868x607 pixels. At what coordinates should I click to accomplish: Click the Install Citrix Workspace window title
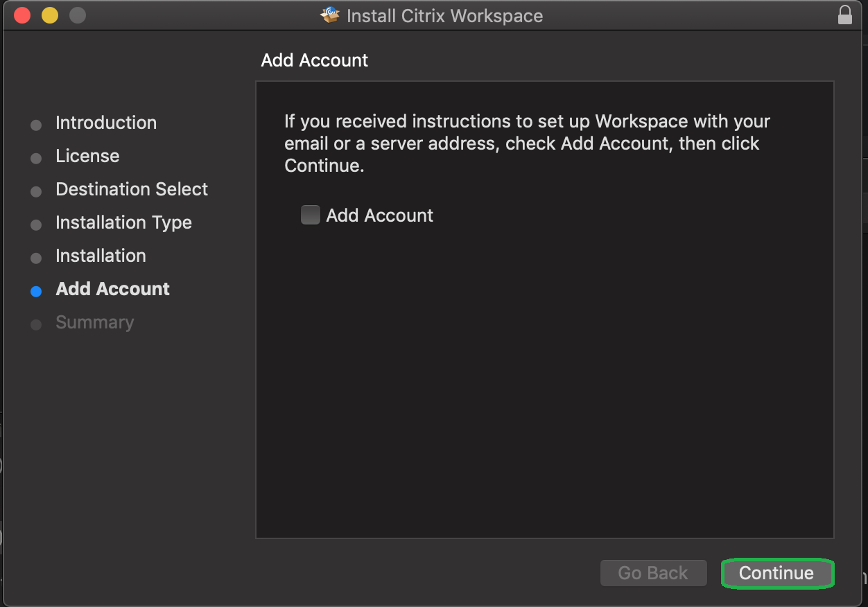444,15
